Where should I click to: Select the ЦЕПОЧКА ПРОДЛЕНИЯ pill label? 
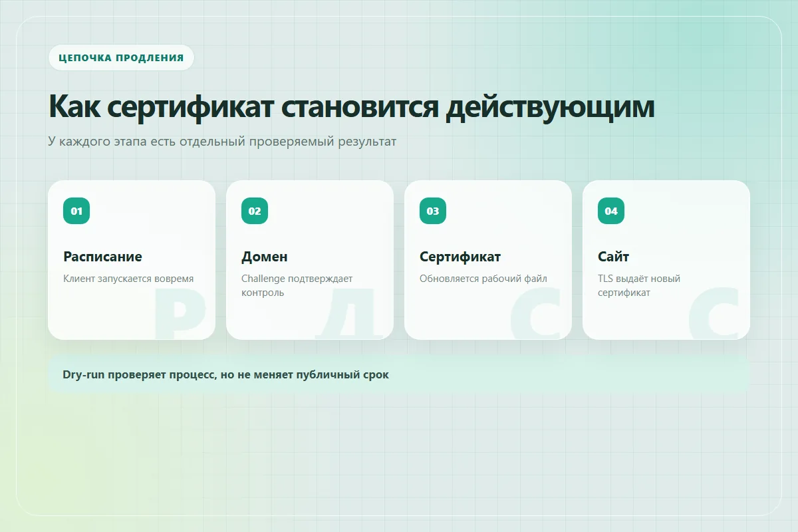pyautogui.click(x=121, y=57)
